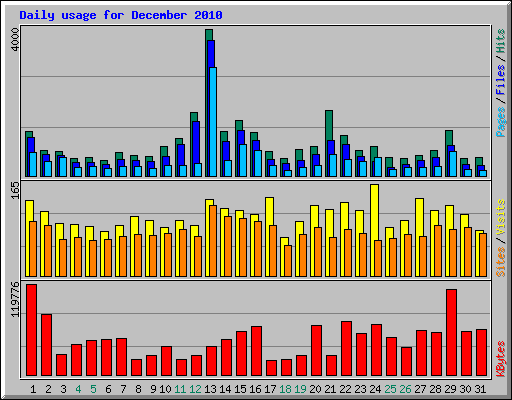
Task: Click the day 21 axis label
Action: click(330, 389)
